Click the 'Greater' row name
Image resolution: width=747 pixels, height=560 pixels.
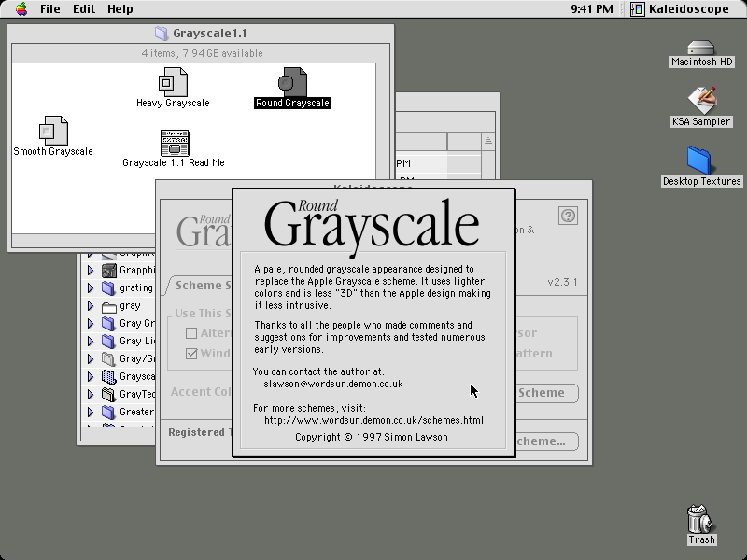(137, 412)
